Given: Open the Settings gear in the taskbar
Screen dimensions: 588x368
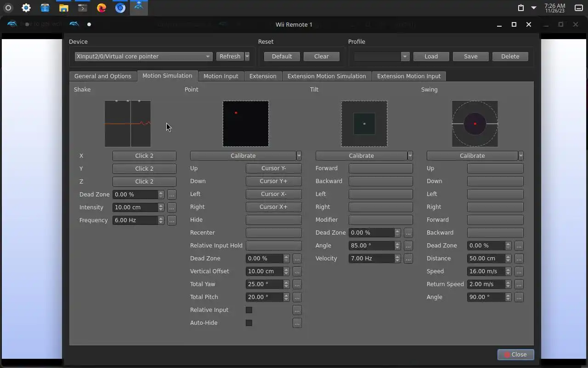Looking at the screenshot, I should pos(26,8).
